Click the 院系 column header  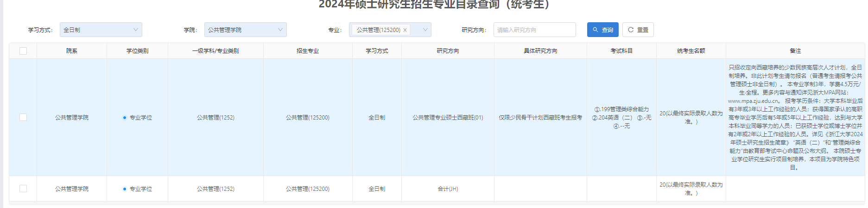pos(72,51)
